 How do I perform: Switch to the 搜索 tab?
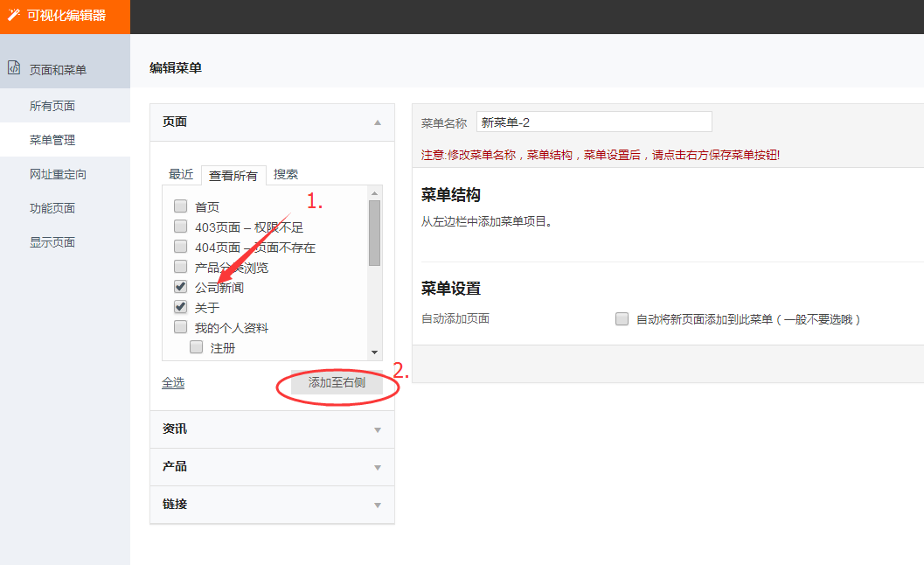click(x=286, y=174)
